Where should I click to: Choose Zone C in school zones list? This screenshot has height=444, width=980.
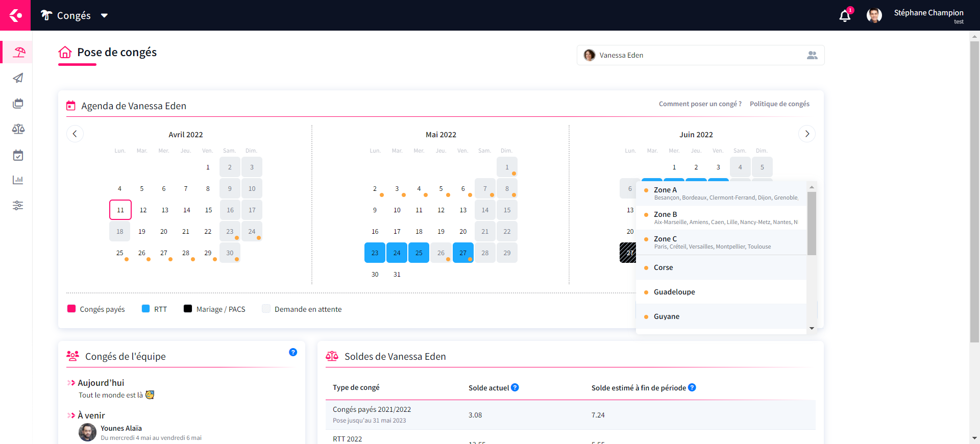tap(721, 242)
